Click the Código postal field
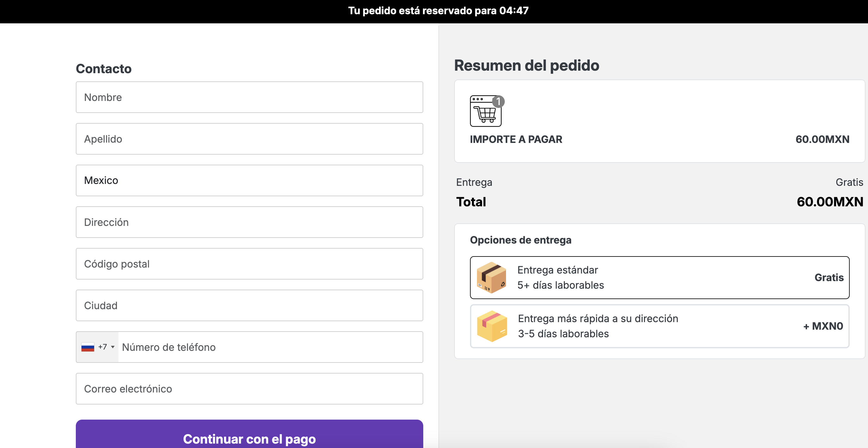Screen dimensions: 868x448 249,264
